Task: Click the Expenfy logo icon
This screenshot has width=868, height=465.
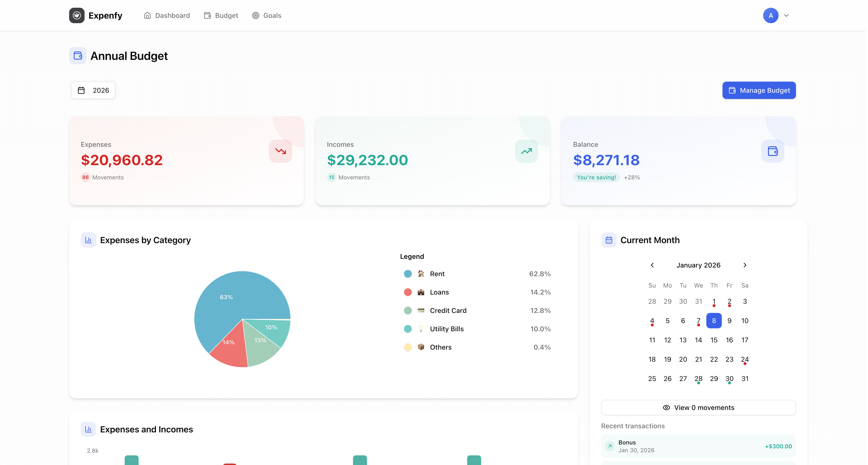Action: click(77, 15)
